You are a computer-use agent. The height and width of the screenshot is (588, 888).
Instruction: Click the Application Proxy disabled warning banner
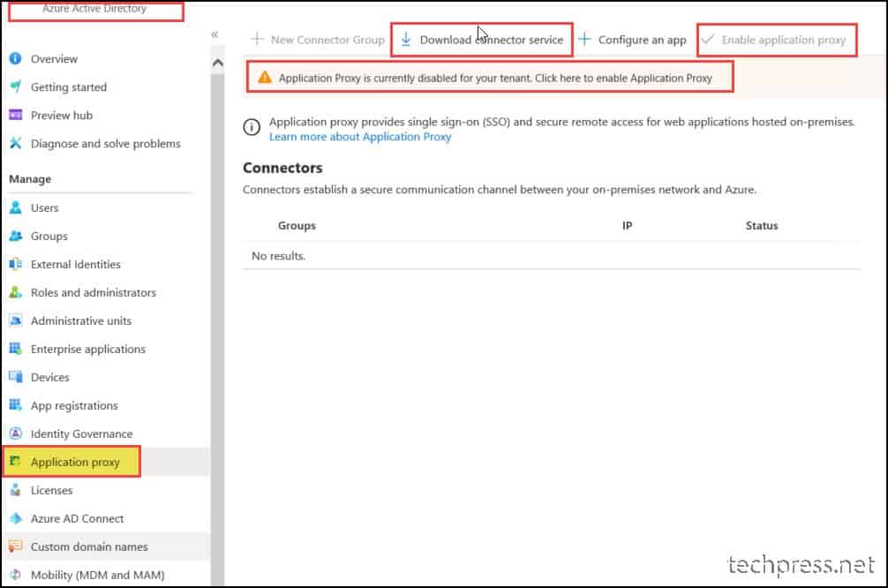(490, 77)
